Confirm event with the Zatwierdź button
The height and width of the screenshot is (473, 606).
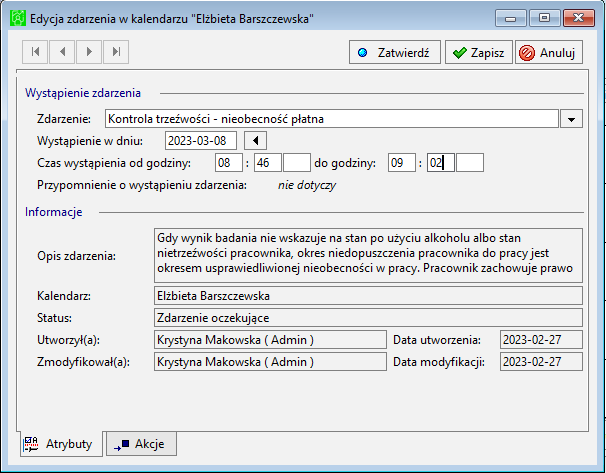395,52
